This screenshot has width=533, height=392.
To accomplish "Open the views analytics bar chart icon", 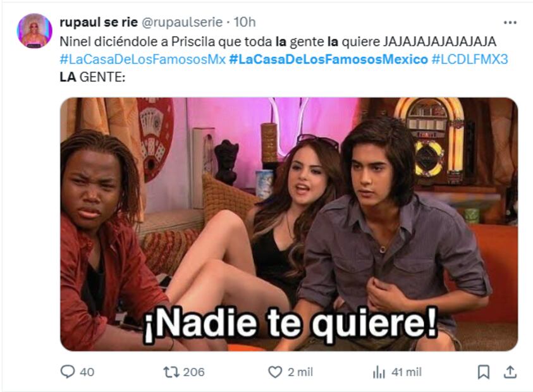I will 379,372.
